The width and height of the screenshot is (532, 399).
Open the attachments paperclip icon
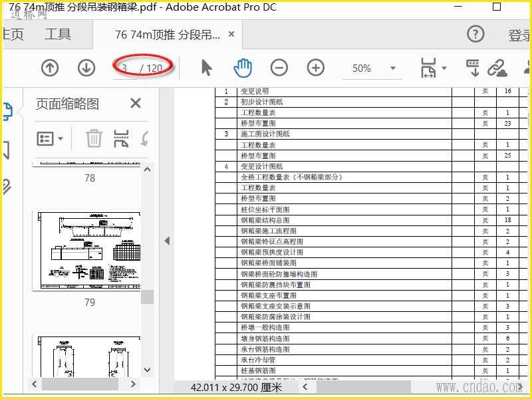7,187
